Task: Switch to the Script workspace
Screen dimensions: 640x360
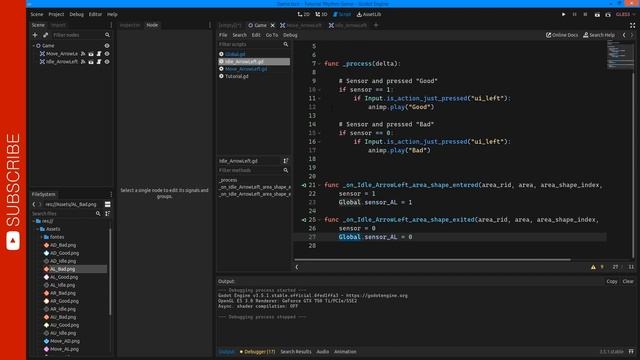Action: click(x=342, y=14)
